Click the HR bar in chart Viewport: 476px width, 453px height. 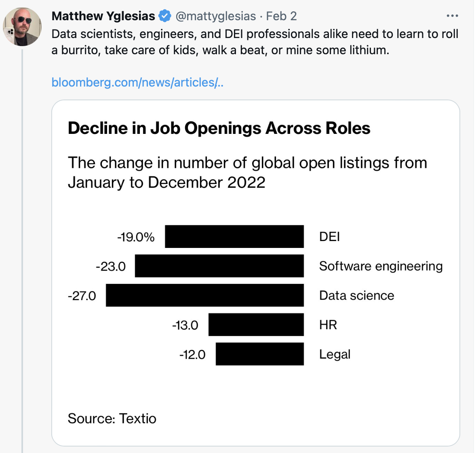[x=256, y=324]
